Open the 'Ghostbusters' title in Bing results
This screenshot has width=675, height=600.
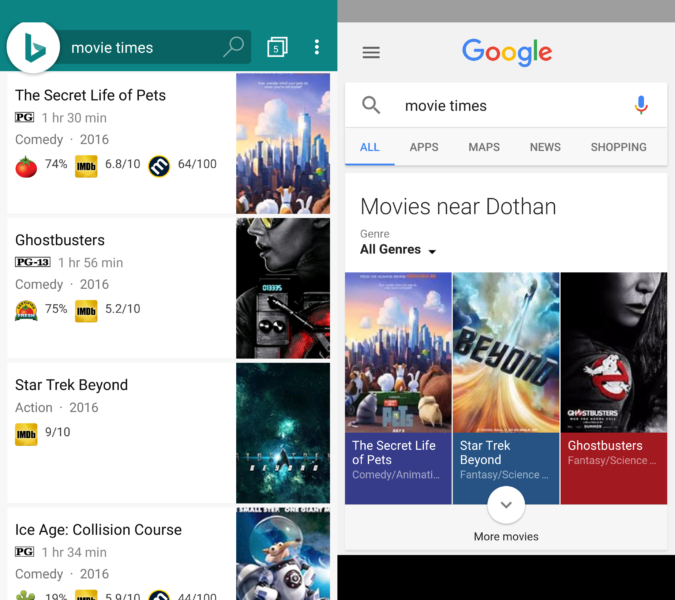[x=60, y=240]
